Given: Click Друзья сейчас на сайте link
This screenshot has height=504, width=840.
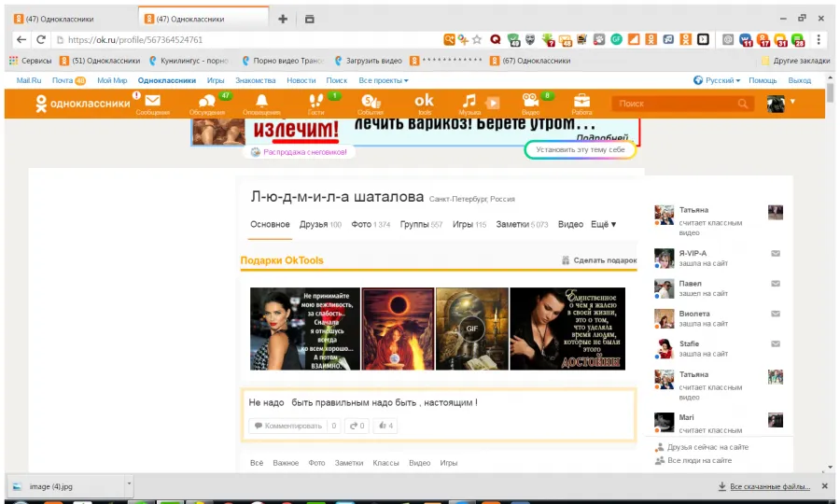Looking at the screenshot, I should (x=707, y=447).
